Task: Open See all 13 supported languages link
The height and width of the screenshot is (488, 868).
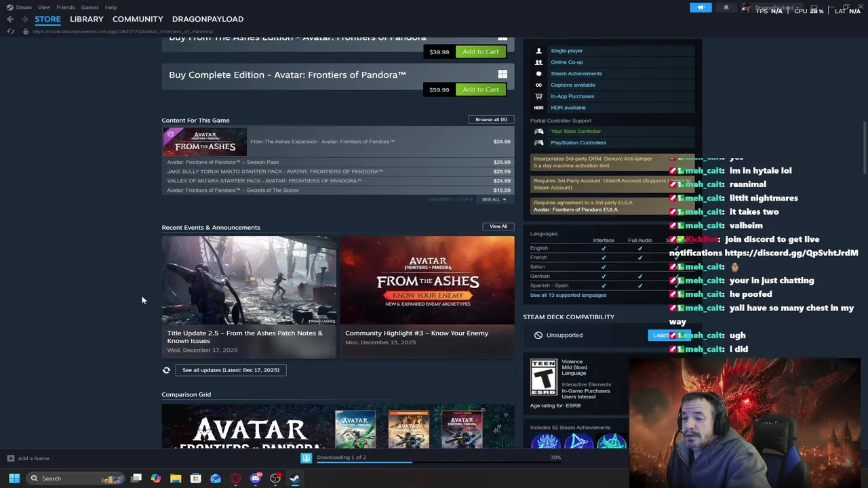Action: [568, 296]
